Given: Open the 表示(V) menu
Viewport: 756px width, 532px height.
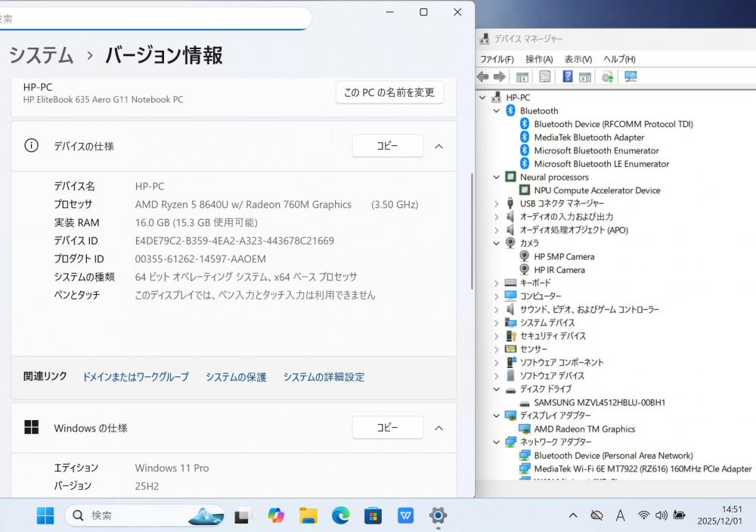Looking at the screenshot, I should 578,59.
